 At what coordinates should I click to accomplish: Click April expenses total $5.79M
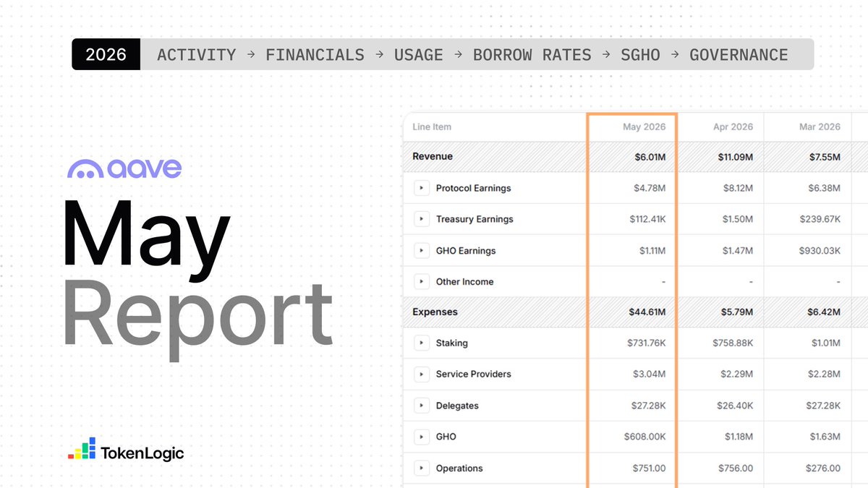click(x=736, y=312)
